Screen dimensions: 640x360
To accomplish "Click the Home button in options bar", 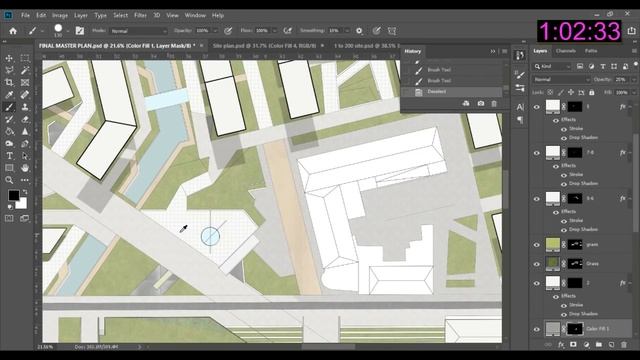I will click(13, 31).
